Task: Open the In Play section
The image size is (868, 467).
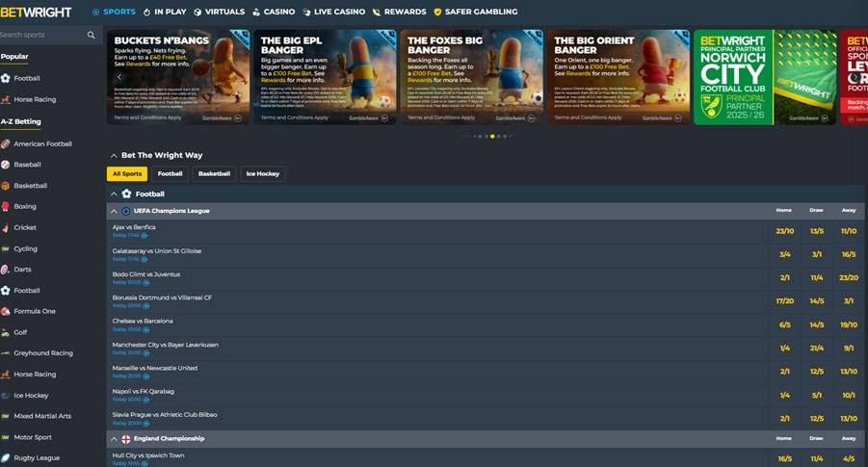Action: pyautogui.click(x=165, y=12)
